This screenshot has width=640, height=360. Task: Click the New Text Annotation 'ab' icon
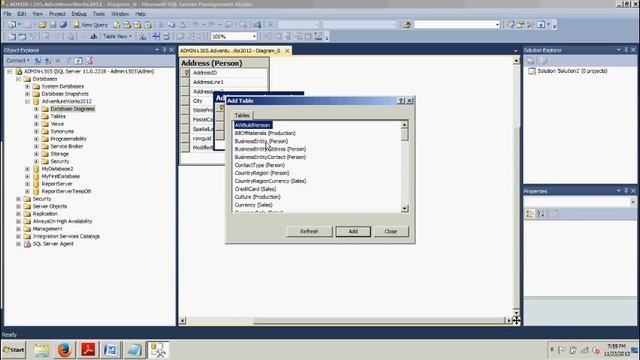pos(93,37)
